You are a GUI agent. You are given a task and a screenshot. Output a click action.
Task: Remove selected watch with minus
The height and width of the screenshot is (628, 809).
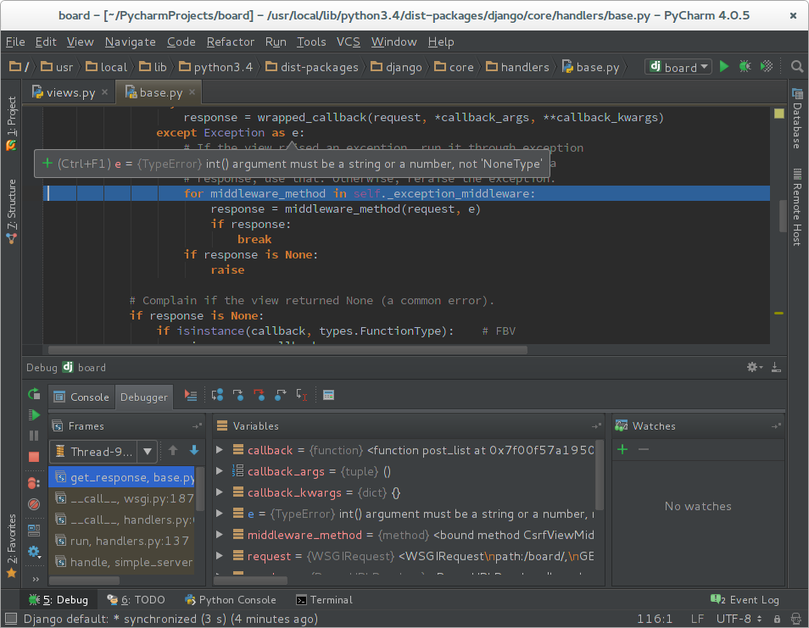[643, 449]
